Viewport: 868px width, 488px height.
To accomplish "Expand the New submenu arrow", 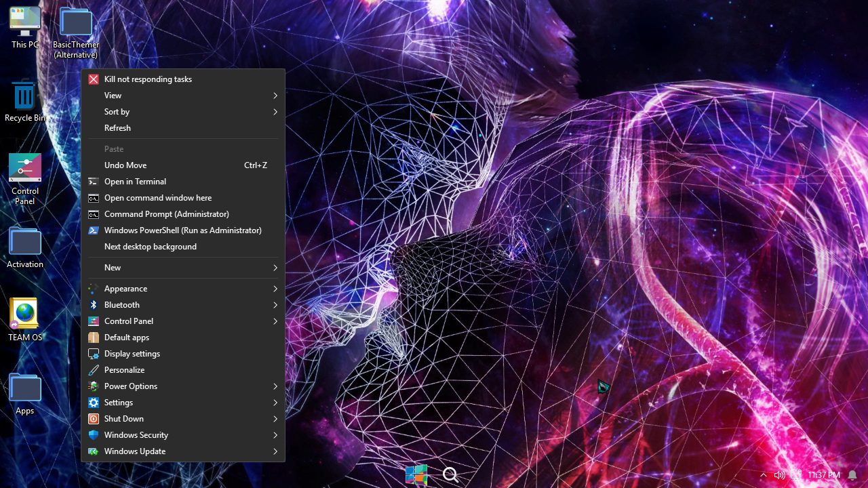I will point(275,268).
